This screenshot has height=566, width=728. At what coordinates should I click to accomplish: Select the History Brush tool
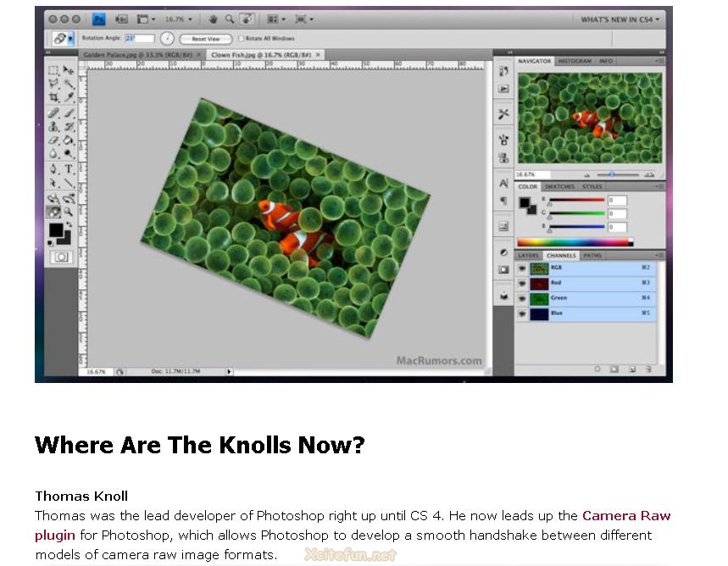69,126
